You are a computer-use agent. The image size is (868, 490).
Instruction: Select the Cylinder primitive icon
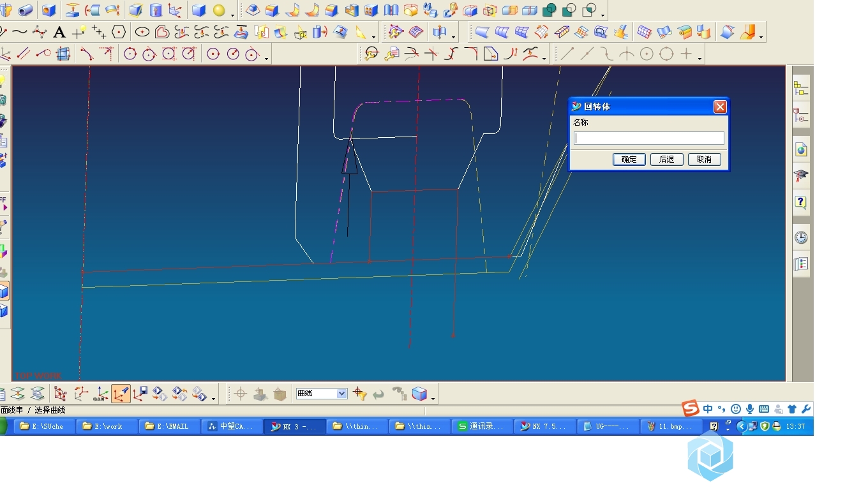(156, 10)
